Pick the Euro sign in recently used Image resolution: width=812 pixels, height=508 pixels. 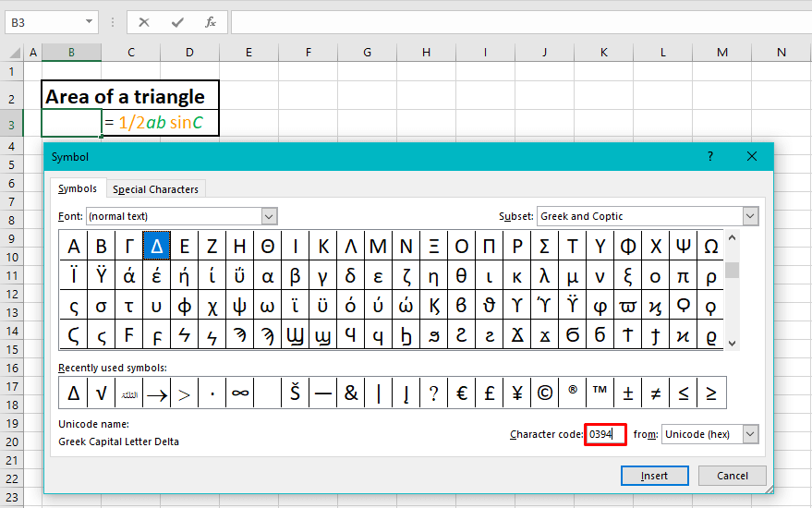pos(462,393)
